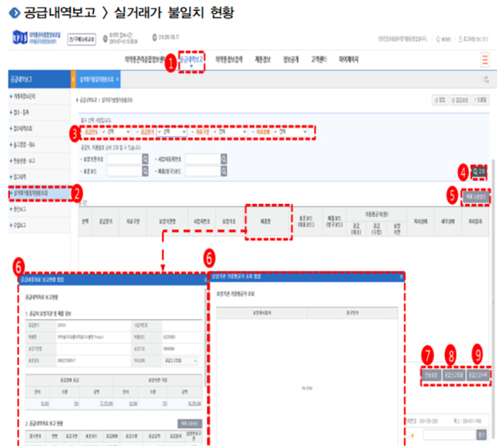Click the KPIS logo in the header
The height and width of the screenshot is (446, 504).
(x=36, y=38)
